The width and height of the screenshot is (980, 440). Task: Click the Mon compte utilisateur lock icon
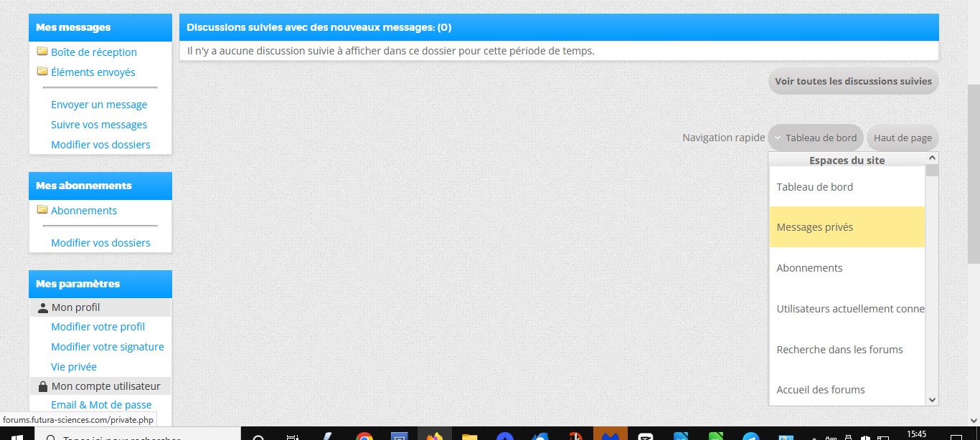pos(42,386)
